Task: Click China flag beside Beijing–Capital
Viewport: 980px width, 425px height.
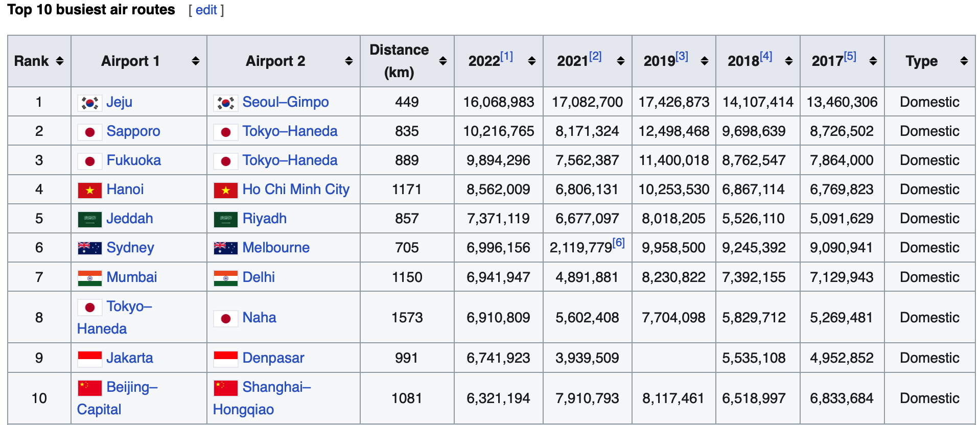Action: pyautogui.click(x=90, y=388)
